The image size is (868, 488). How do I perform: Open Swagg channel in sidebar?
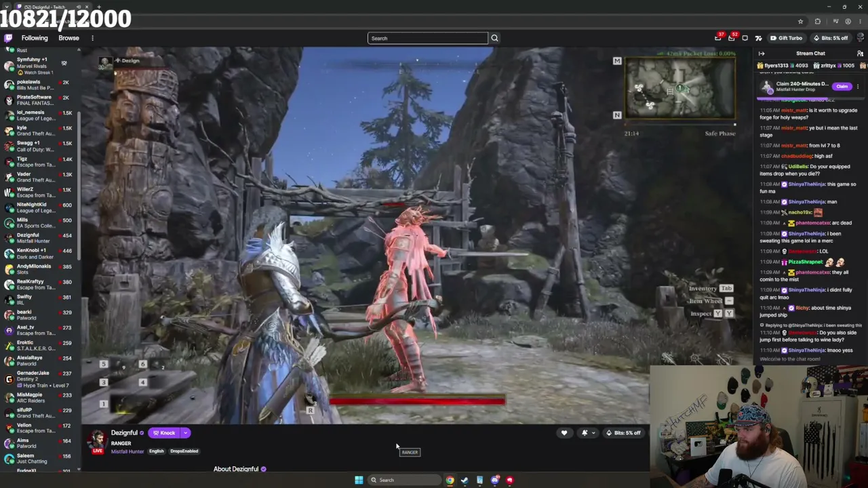click(x=39, y=146)
